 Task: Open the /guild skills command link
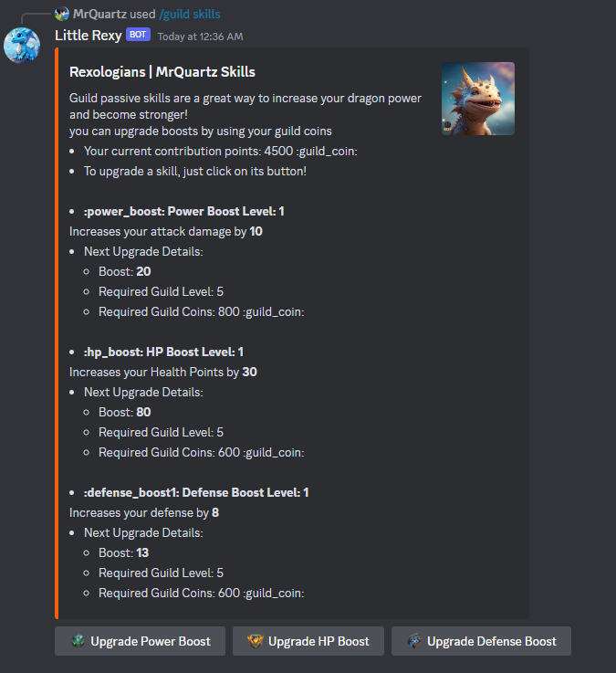(x=190, y=14)
